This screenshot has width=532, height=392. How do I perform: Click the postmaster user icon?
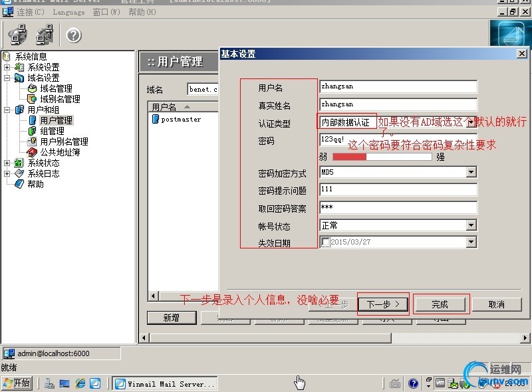(x=156, y=119)
